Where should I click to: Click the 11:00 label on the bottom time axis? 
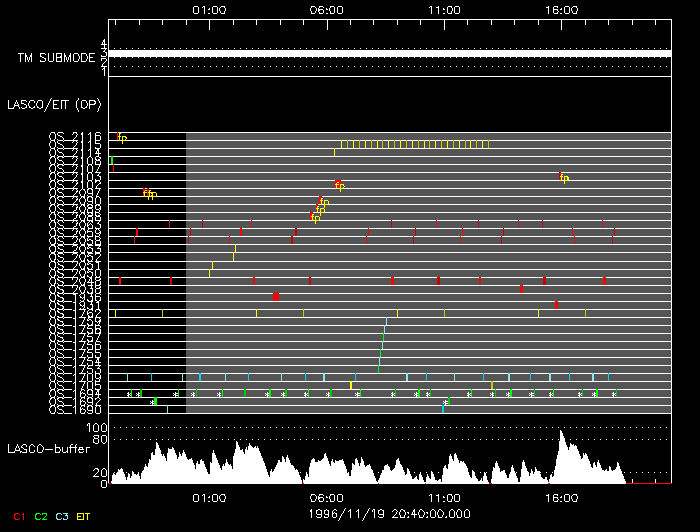click(444, 497)
